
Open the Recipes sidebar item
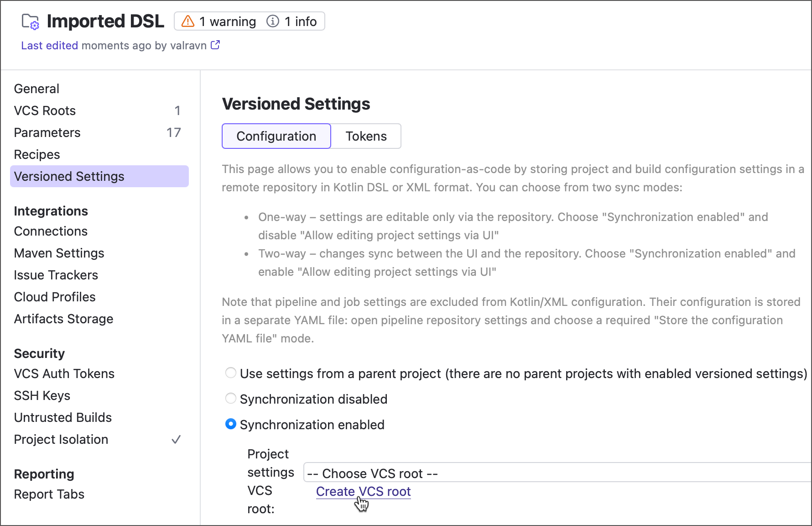(37, 154)
